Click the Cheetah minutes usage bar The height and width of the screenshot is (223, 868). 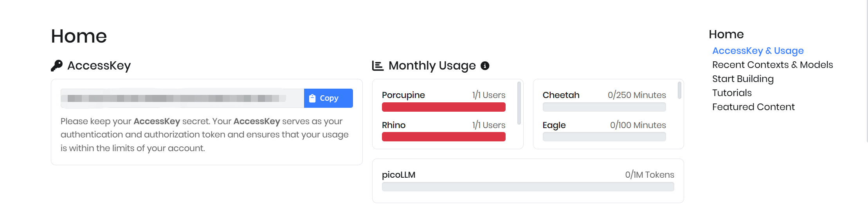point(604,107)
